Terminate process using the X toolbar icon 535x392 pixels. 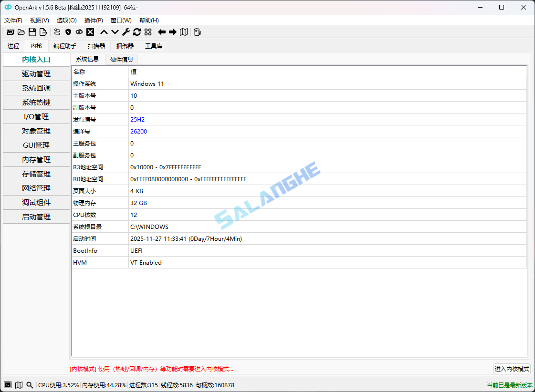click(x=90, y=32)
